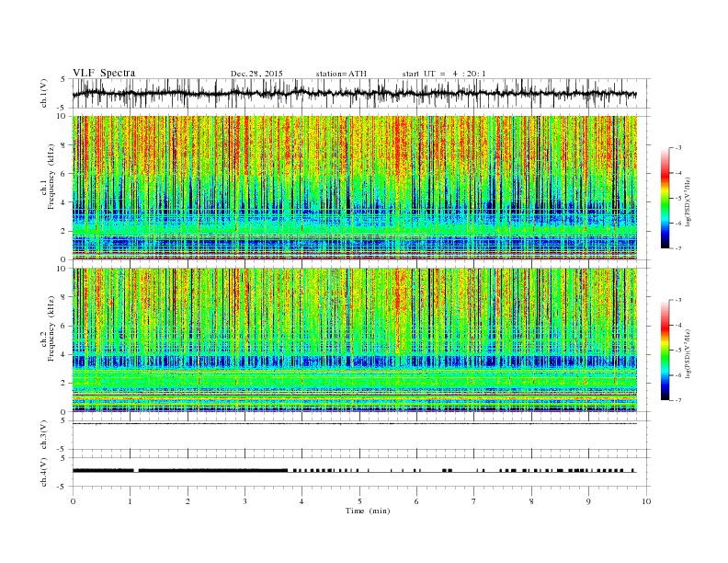
Task: Click the "start UT = 4:20:1" header text
Action: tap(444, 74)
